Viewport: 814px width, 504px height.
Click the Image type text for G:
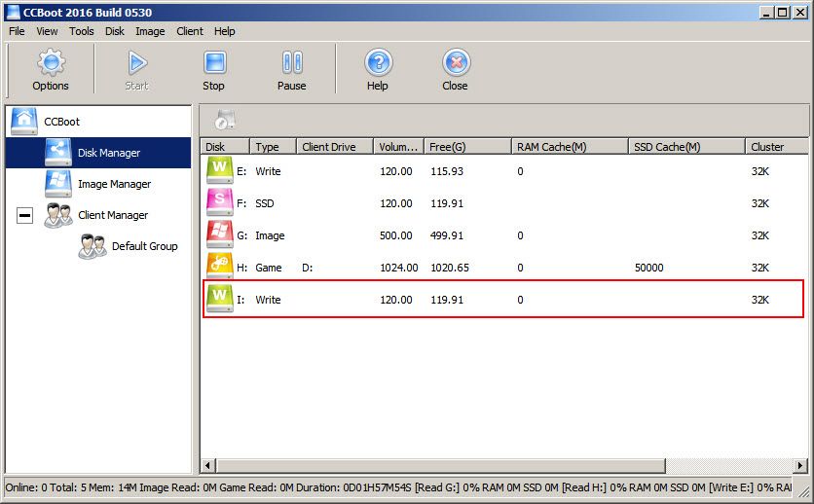pos(270,235)
